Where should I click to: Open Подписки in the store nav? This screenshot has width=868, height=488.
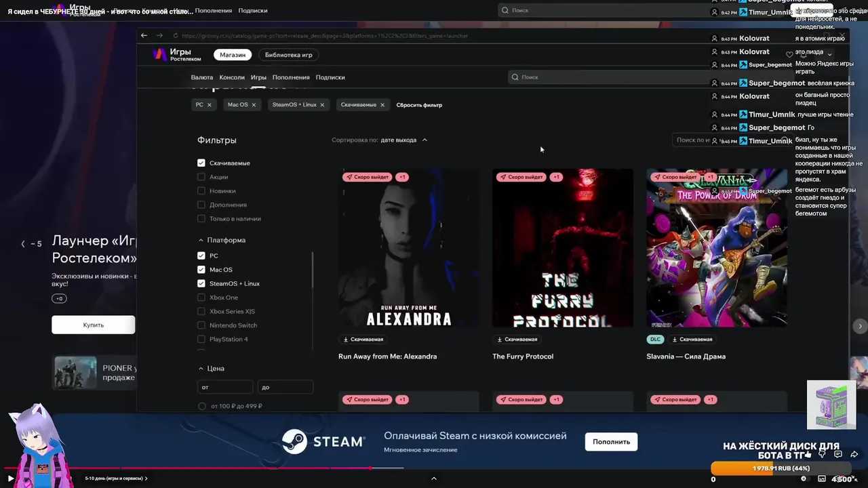(x=330, y=77)
